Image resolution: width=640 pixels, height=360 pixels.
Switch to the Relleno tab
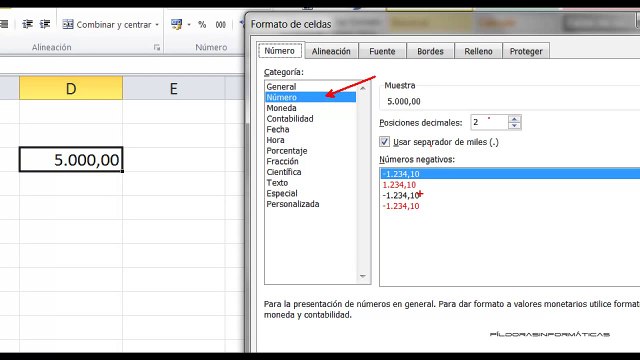point(478,51)
